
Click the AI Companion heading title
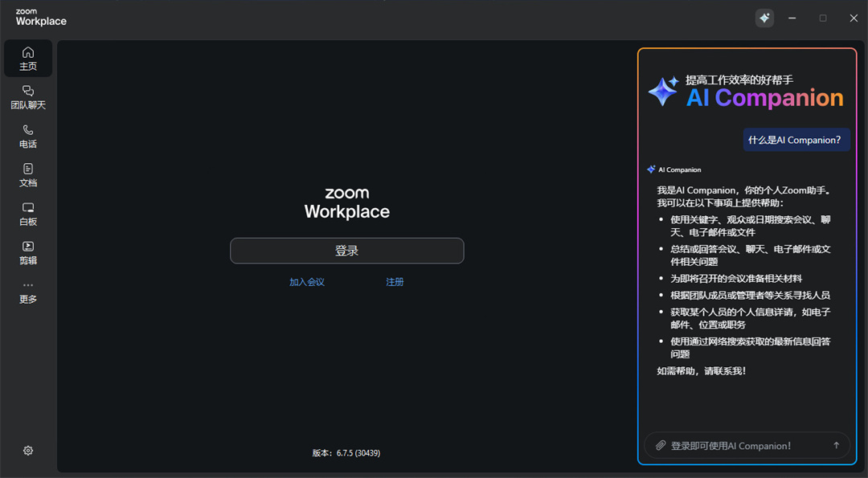tap(765, 98)
